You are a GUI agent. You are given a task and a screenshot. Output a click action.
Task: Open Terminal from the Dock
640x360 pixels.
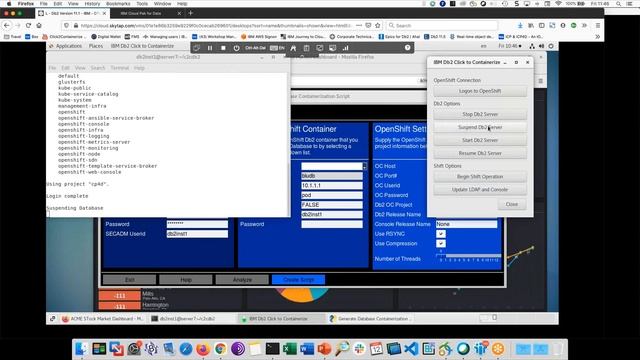point(272,349)
